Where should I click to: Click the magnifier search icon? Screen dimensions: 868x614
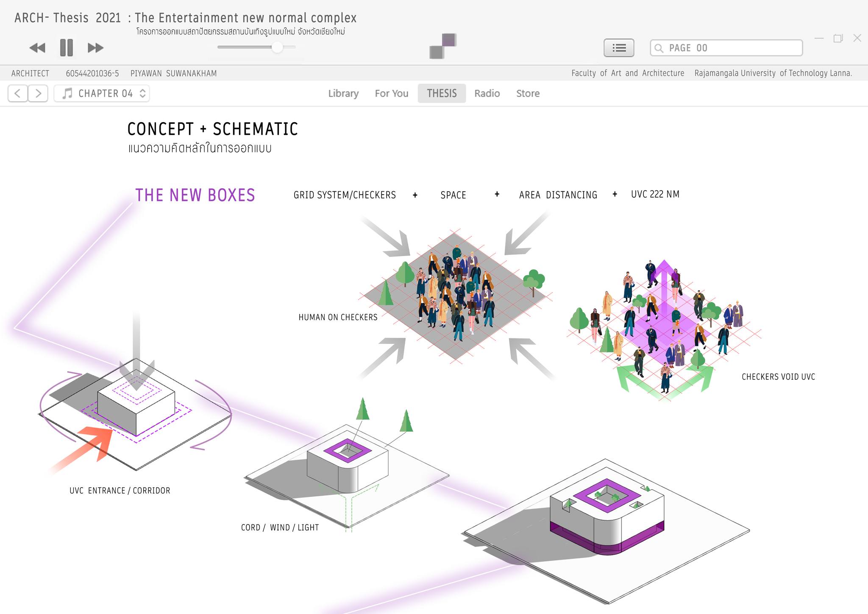pyautogui.click(x=659, y=48)
